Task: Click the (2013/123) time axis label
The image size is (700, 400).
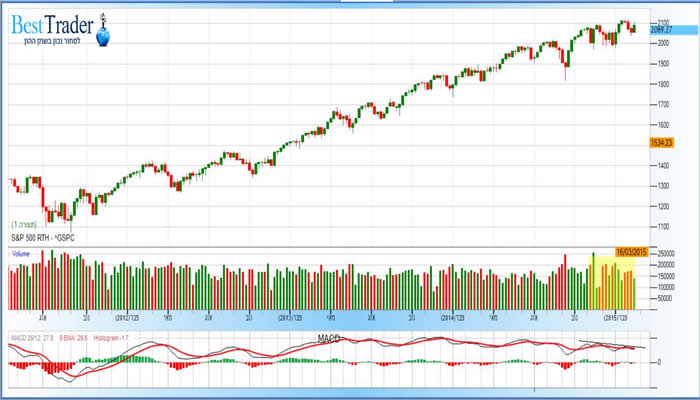Action: (x=290, y=316)
